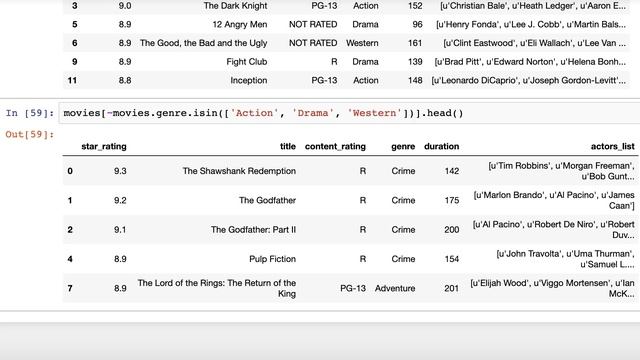The height and width of the screenshot is (360, 640).
Task: Click the Leonardo DiCaprio actors list cell
Action: pyautogui.click(x=529, y=80)
